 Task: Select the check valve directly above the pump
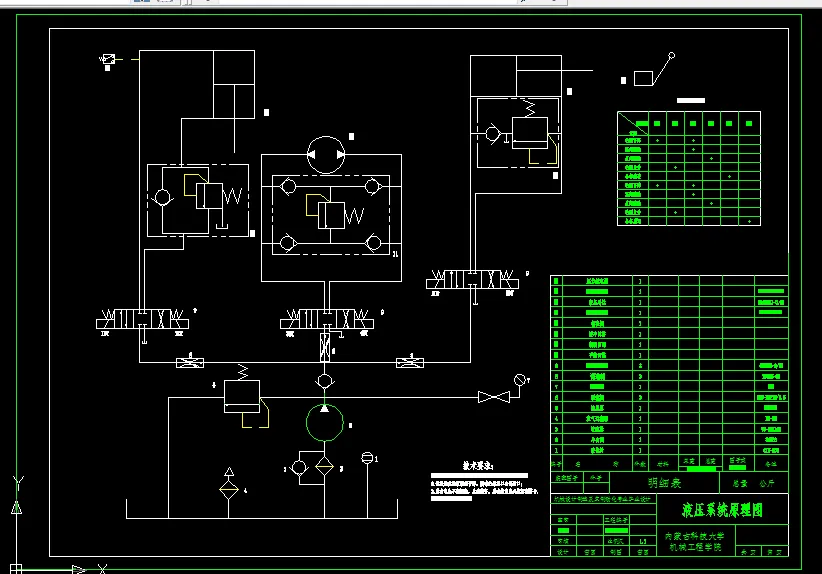pyautogui.click(x=325, y=381)
